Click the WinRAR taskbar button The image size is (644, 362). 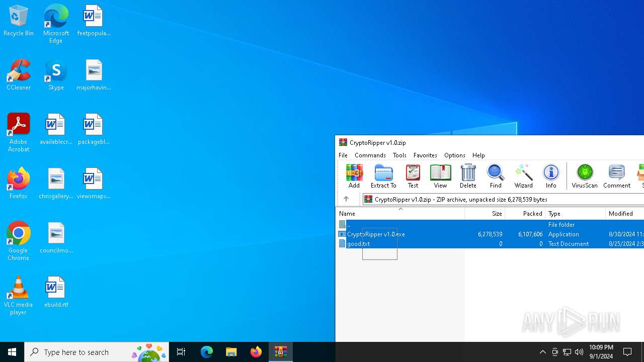coord(281,352)
